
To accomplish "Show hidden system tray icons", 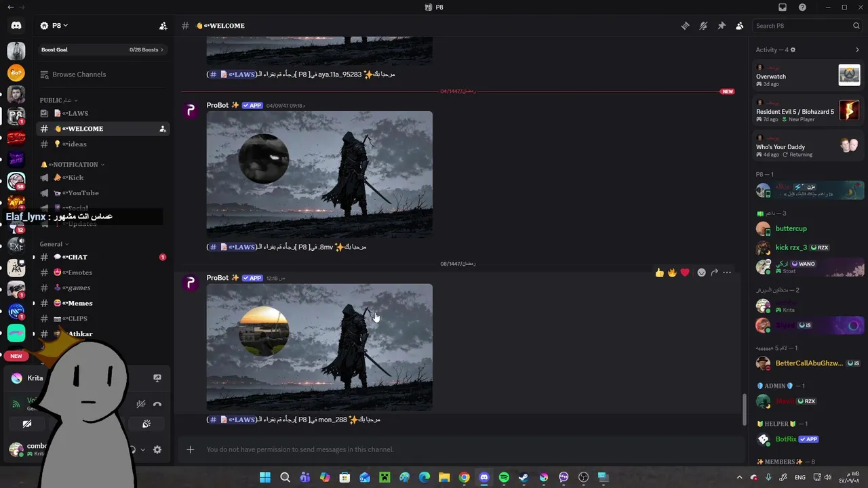I will point(739,477).
